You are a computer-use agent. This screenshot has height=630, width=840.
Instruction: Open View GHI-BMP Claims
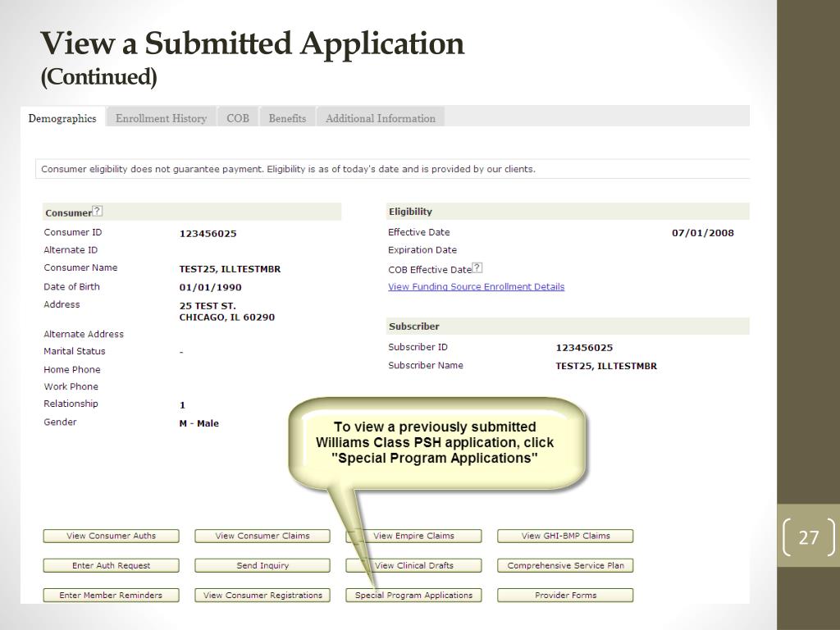point(565,536)
